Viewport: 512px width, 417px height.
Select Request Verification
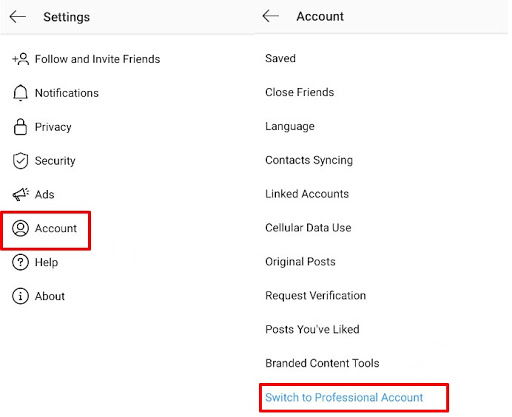[315, 296]
